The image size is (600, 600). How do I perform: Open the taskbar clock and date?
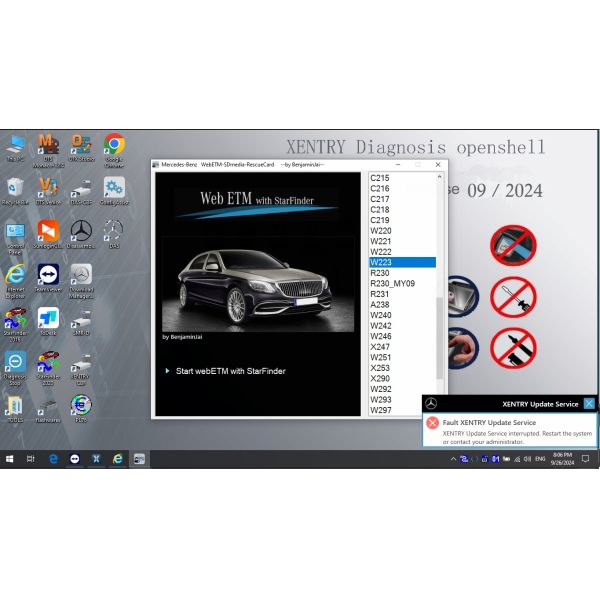coord(562,458)
